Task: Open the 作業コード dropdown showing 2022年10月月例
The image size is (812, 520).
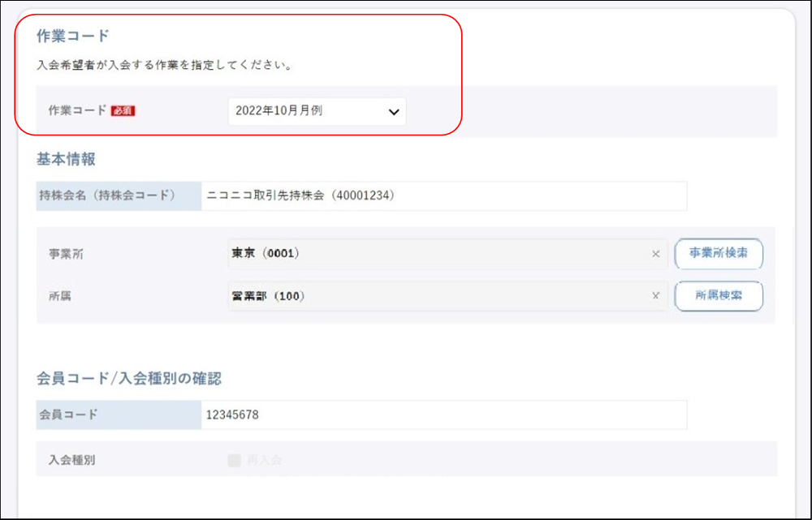Action: pyautogui.click(x=317, y=111)
